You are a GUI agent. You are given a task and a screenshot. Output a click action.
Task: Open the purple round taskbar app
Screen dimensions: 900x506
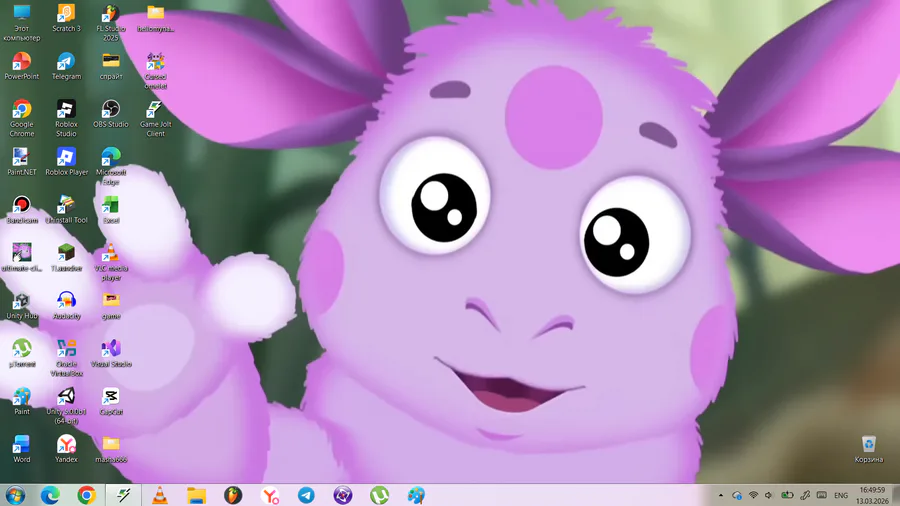[x=343, y=495]
